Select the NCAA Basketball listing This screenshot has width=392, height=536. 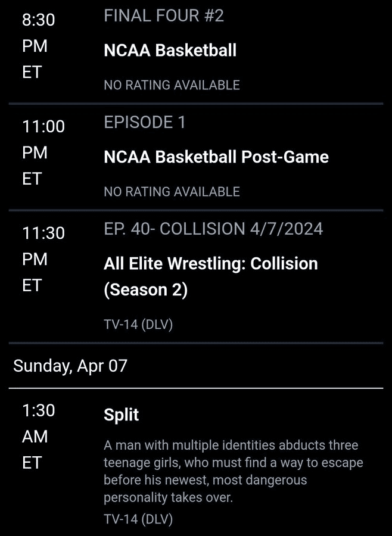pos(170,50)
